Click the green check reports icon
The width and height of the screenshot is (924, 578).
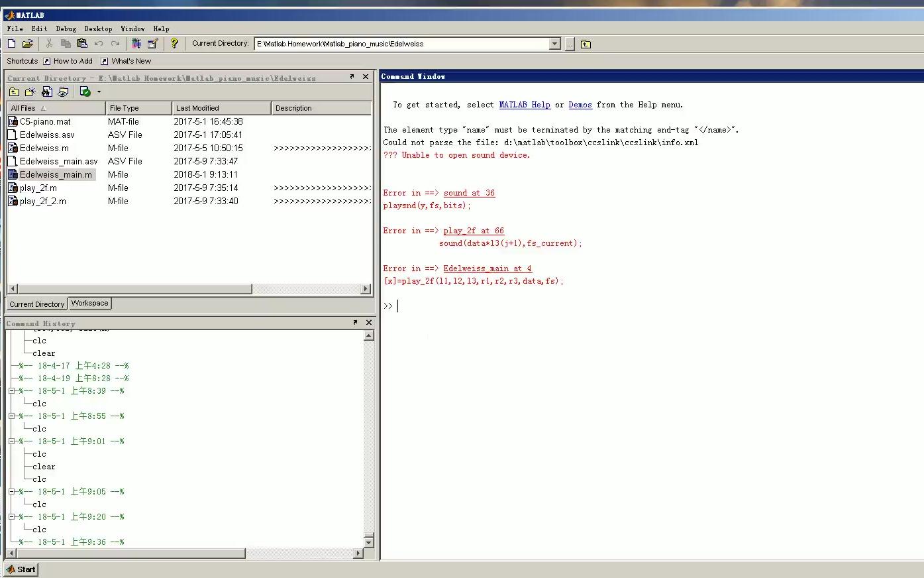85,91
